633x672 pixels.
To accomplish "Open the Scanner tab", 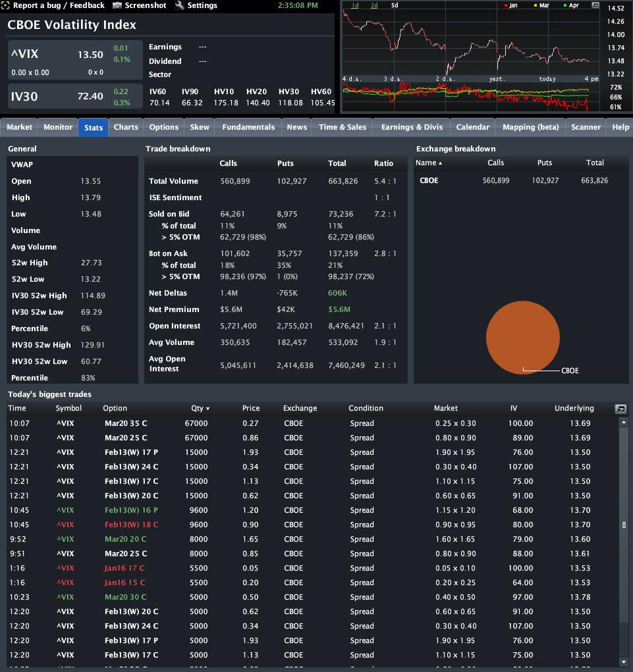I will pos(586,127).
